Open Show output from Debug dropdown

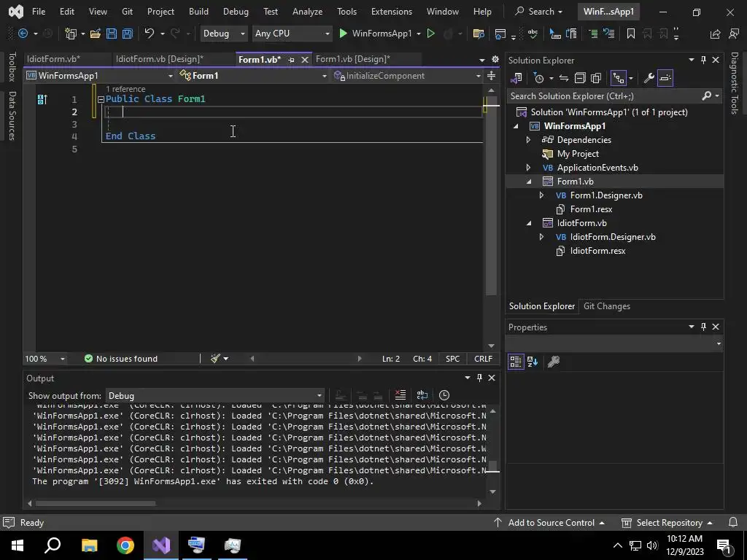(x=215, y=396)
